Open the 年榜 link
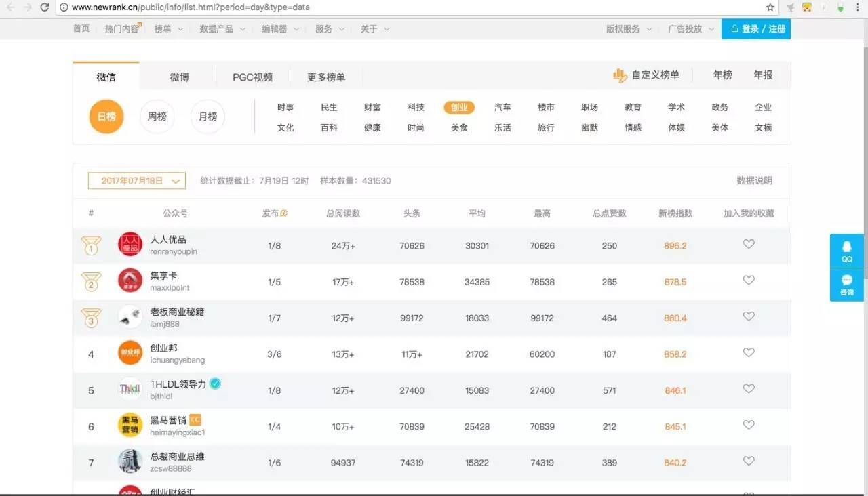This screenshot has height=496, width=868. (723, 75)
